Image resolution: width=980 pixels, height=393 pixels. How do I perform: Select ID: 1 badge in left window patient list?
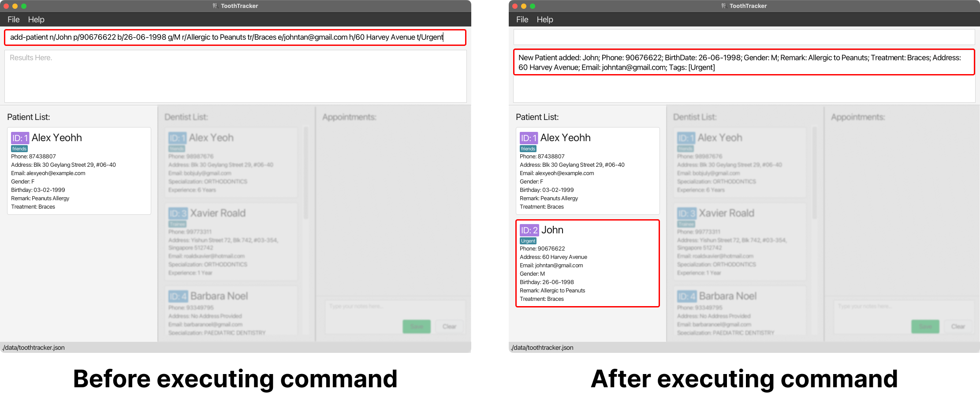click(x=20, y=138)
